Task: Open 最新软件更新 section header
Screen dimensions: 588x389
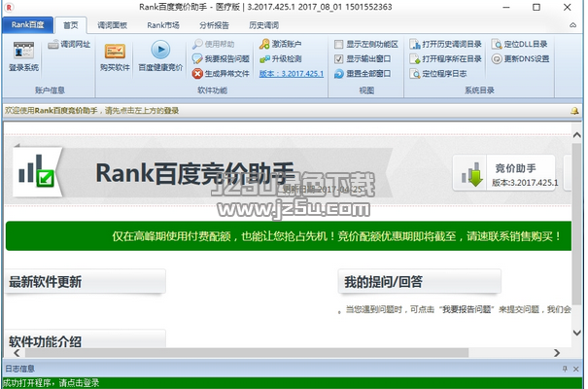Action: tap(86, 281)
